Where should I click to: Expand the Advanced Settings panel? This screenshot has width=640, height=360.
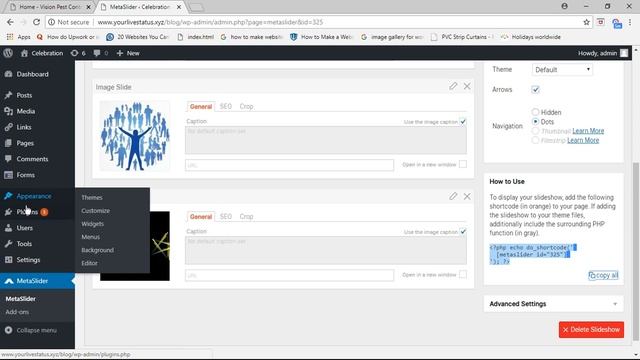553,304
